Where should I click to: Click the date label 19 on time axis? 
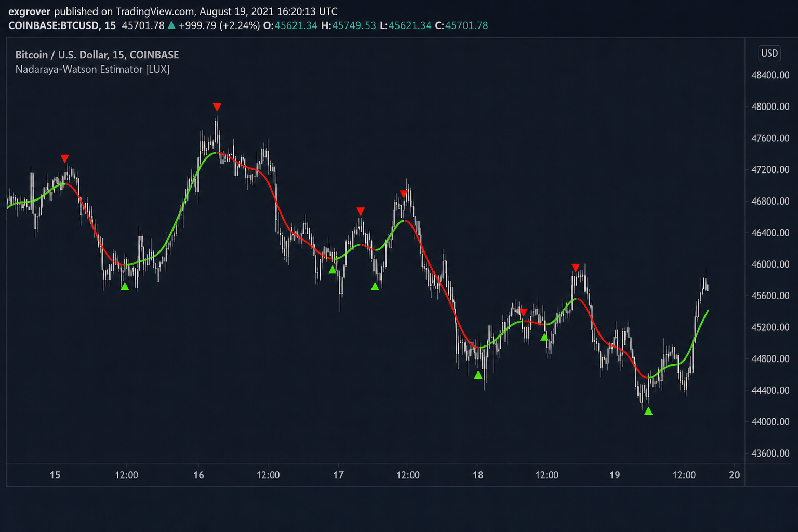[x=615, y=475]
